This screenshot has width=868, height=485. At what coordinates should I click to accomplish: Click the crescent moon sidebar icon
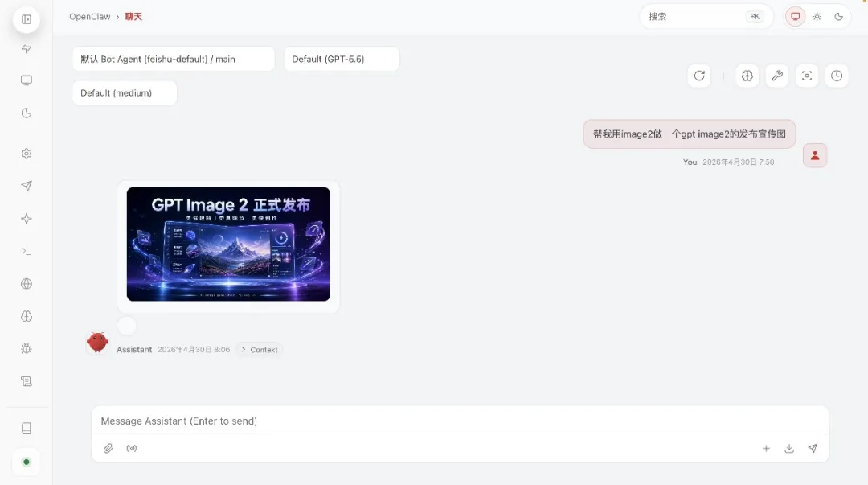click(x=26, y=113)
